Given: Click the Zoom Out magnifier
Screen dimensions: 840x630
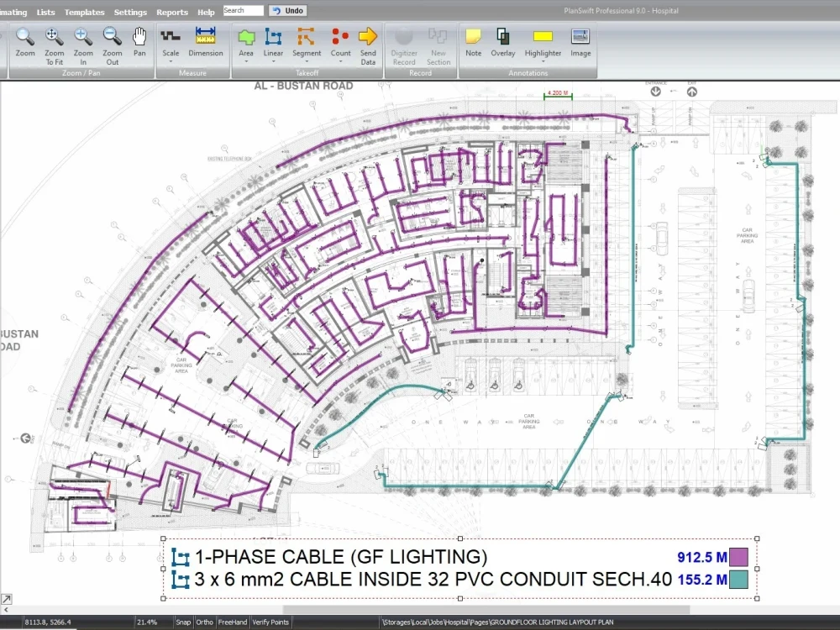Looking at the screenshot, I should [x=112, y=36].
